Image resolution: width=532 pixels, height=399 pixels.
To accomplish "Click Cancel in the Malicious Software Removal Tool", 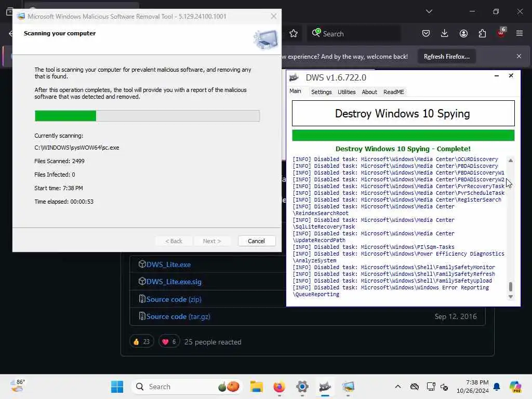I will (257, 241).
